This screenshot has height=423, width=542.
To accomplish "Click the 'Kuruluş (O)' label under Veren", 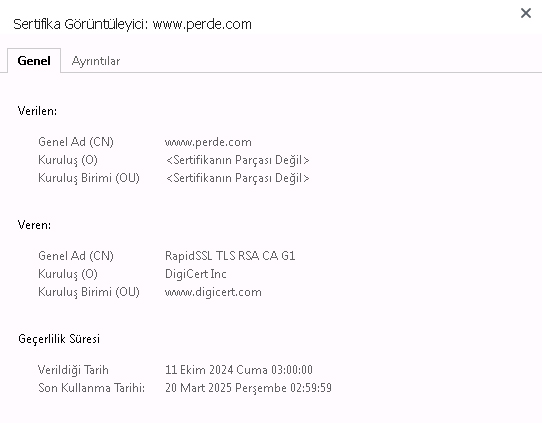I will [68, 274].
